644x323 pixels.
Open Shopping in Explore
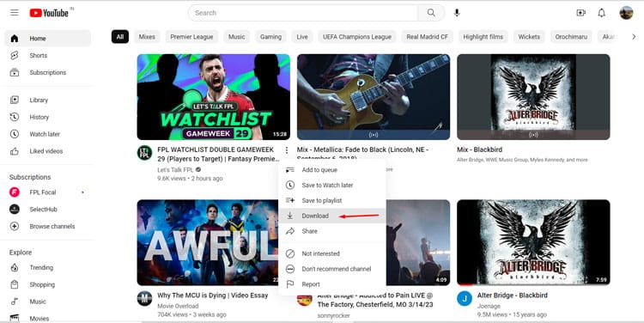(x=47, y=284)
